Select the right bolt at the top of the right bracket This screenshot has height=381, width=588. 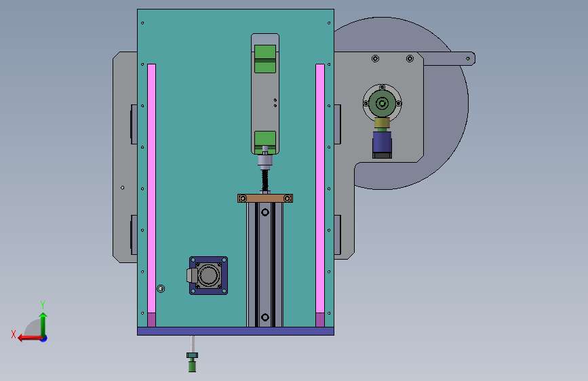tap(410, 58)
